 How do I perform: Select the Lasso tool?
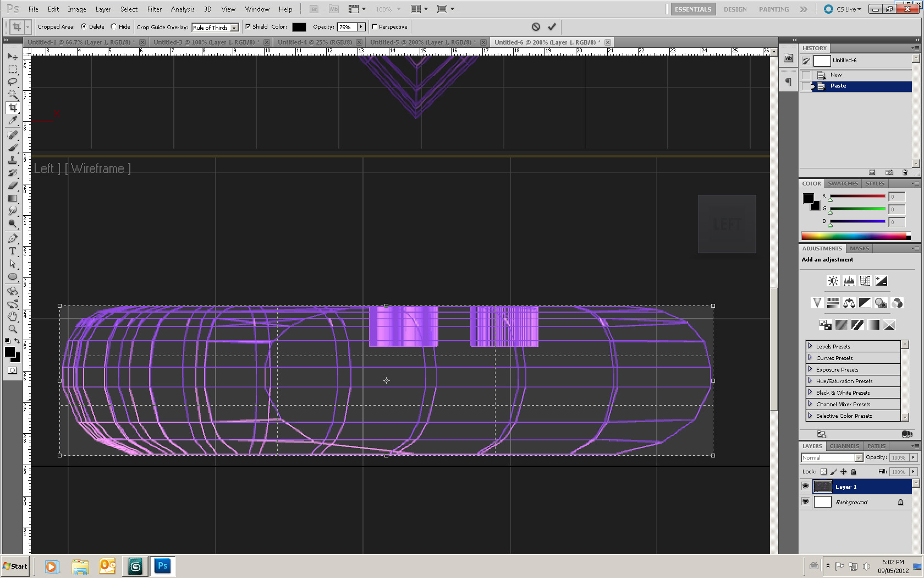point(13,82)
